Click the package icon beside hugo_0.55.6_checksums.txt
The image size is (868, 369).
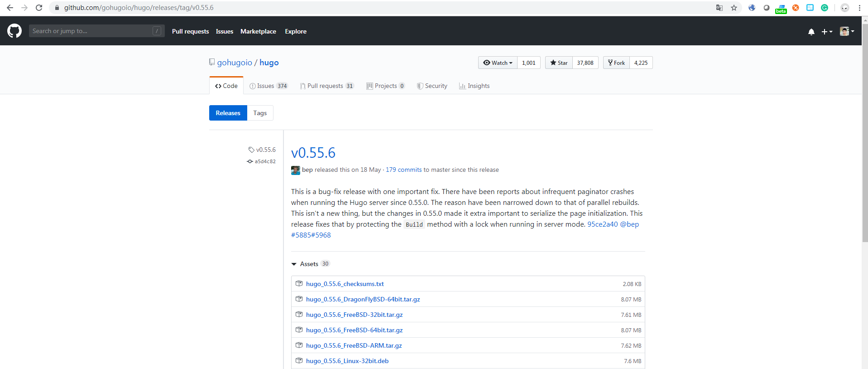click(x=299, y=283)
